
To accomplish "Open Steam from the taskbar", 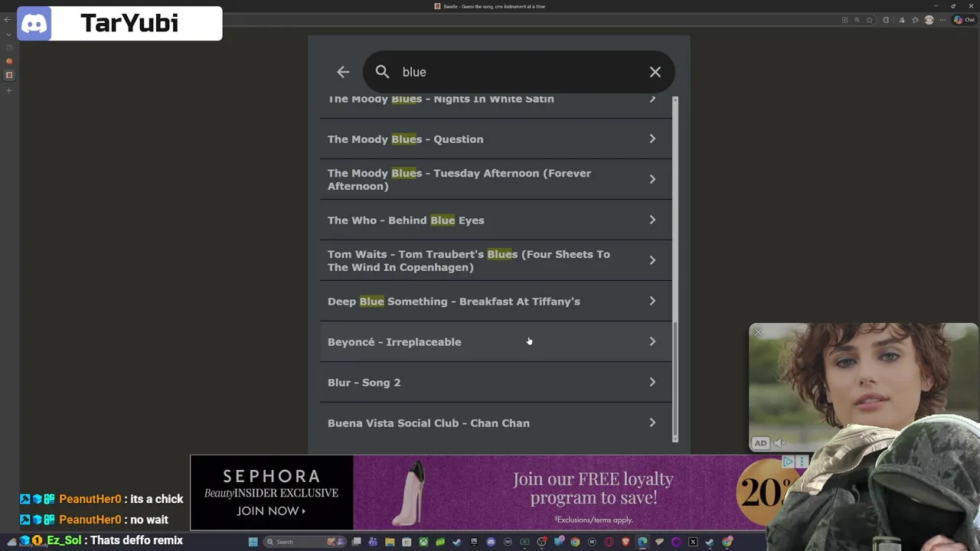I will (x=456, y=542).
